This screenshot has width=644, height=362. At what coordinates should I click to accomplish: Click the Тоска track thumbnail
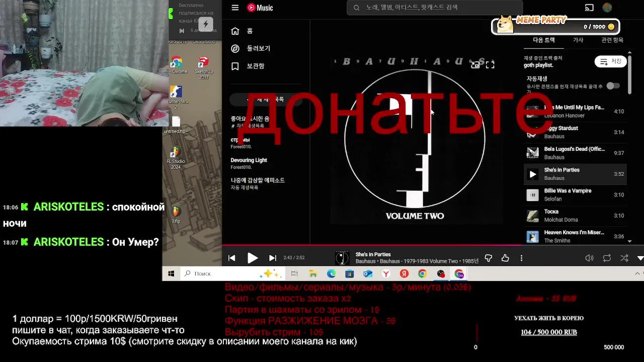[532, 216]
